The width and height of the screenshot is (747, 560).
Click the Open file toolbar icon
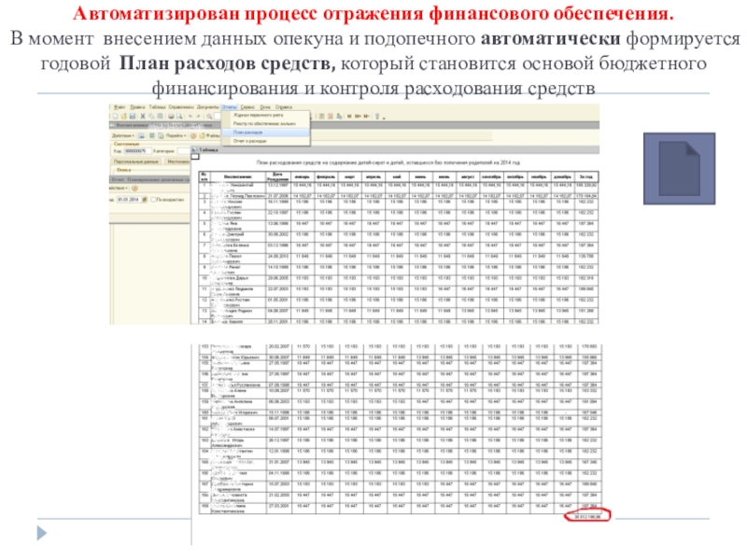coord(124,116)
